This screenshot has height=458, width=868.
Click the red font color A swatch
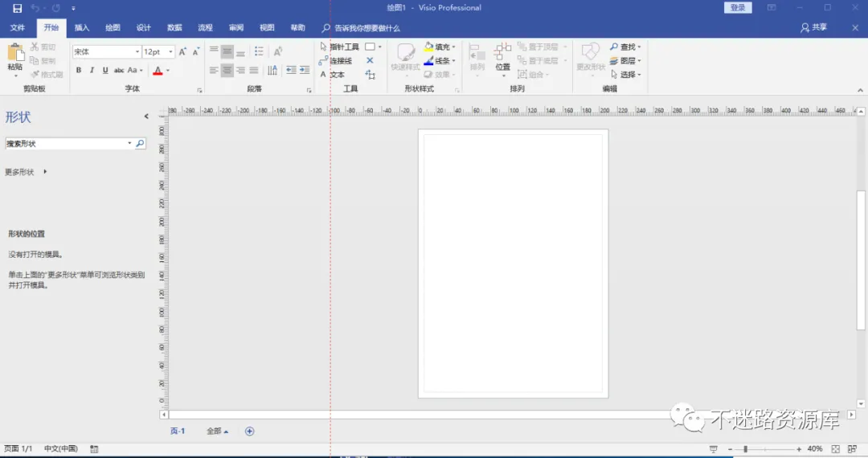[x=158, y=70]
